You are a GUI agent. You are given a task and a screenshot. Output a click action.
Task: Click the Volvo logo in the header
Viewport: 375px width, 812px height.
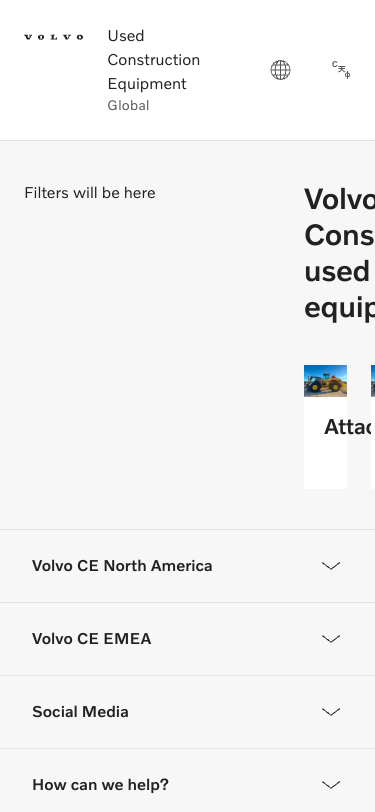(x=54, y=37)
